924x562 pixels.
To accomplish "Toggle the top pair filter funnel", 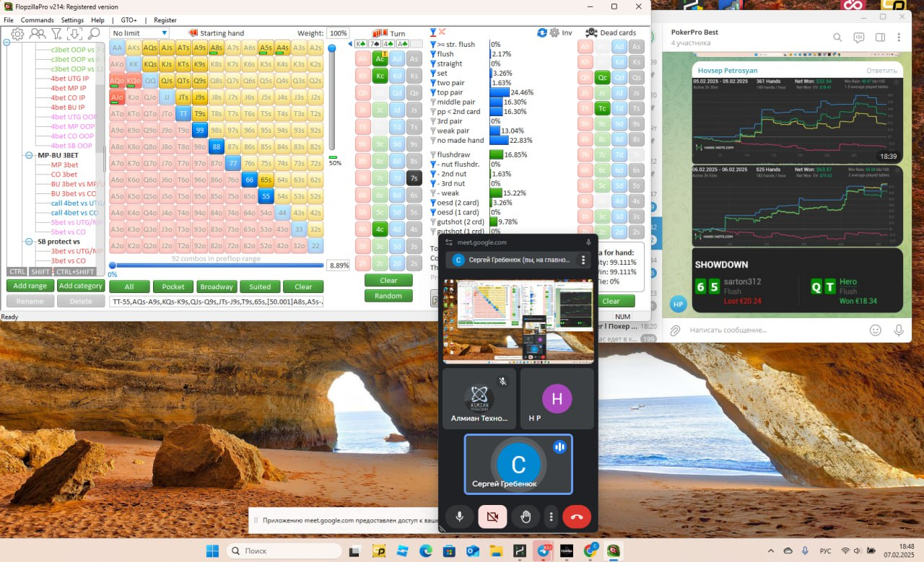I will [433, 92].
